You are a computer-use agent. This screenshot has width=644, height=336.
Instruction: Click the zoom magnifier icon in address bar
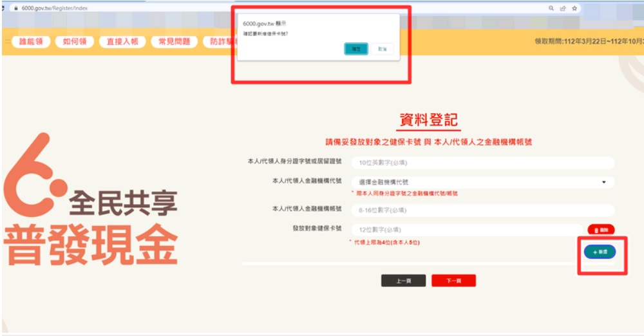pos(551,8)
